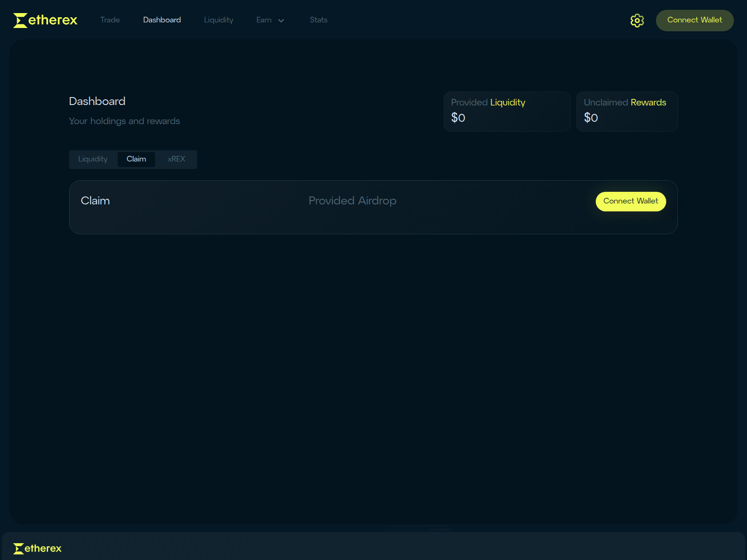The height and width of the screenshot is (560, 747).
Task: Click Connect Wallet in the header
Action: (695, 21)
